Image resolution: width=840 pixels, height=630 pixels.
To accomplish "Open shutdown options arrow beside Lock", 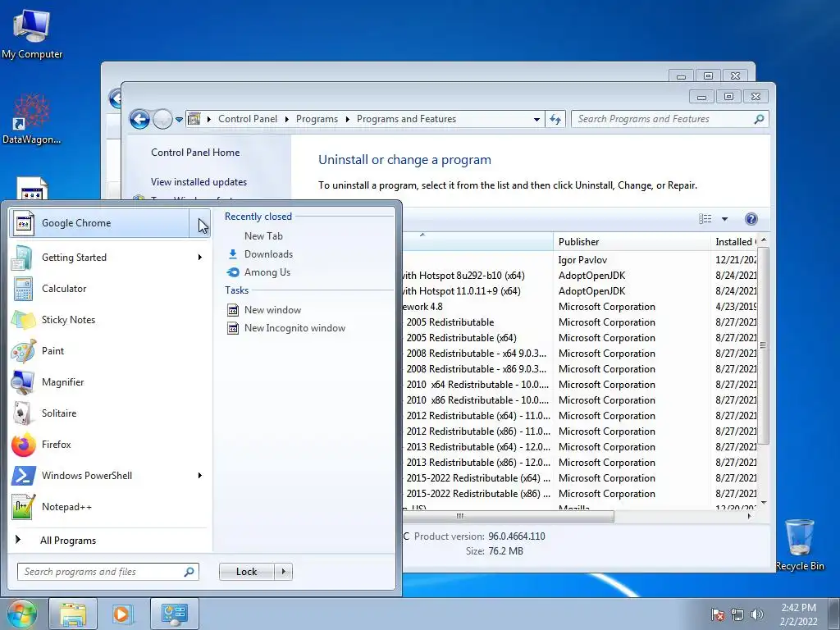I will [283, 572].
